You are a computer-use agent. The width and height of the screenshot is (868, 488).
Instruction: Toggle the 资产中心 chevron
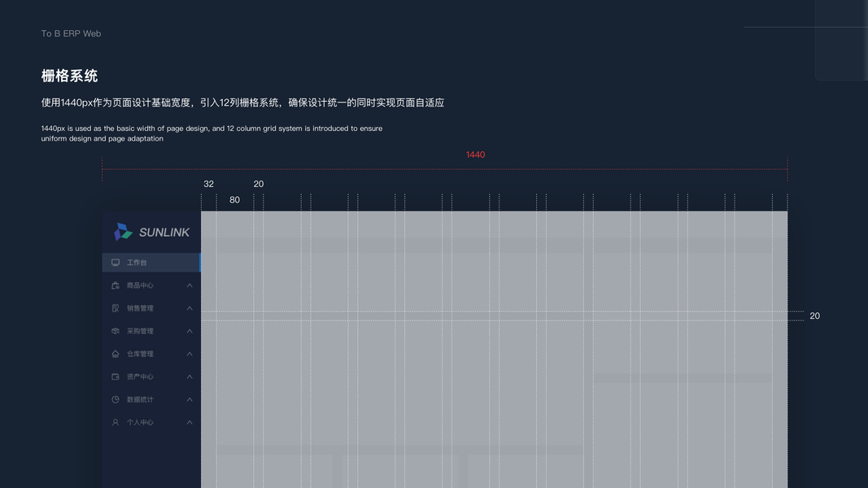190,377
